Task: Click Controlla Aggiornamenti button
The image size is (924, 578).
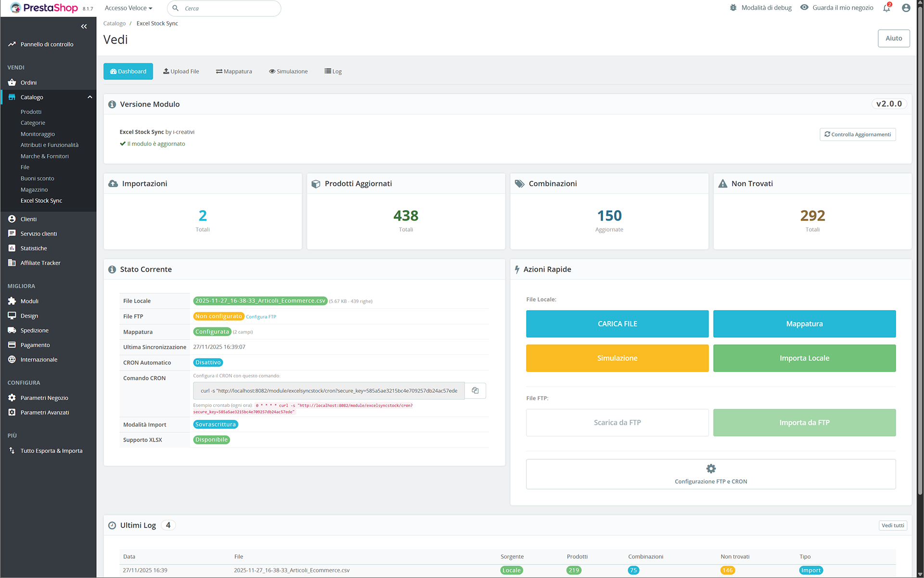Action: [x=858, y=135]
